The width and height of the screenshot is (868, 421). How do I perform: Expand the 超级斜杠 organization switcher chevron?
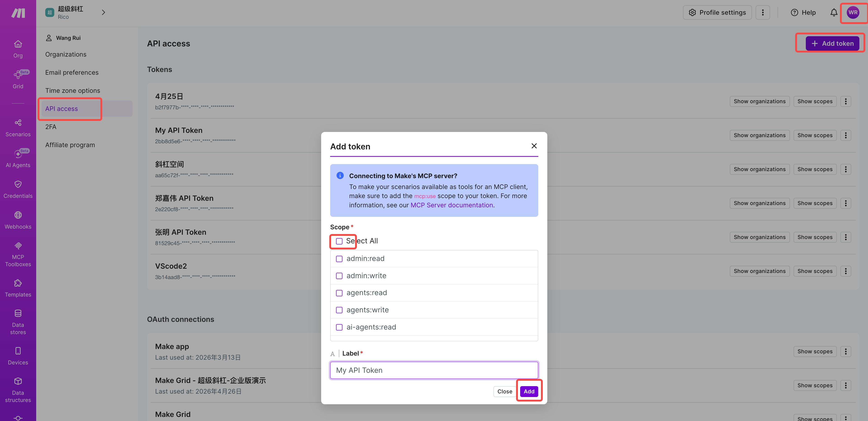click(x=103, y=12)
